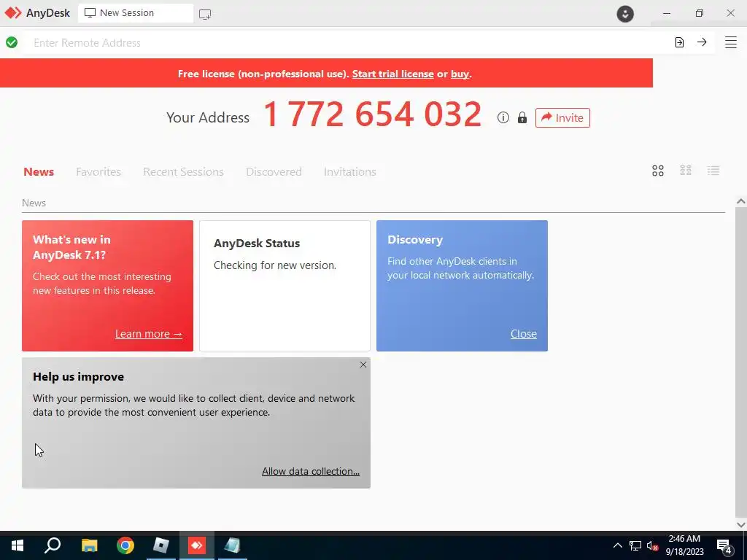Image resolution: width=747 pixels, height=560 pixels.
Task: Click your address number 1 772 654 032
Action: [x=372, y=114]
